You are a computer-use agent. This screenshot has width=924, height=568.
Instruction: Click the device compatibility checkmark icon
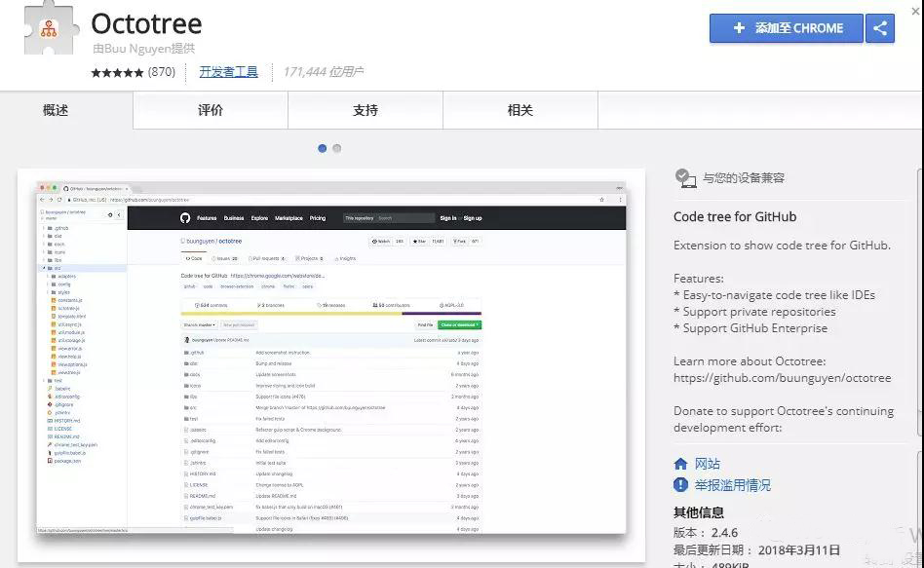(x=681, y=177)
